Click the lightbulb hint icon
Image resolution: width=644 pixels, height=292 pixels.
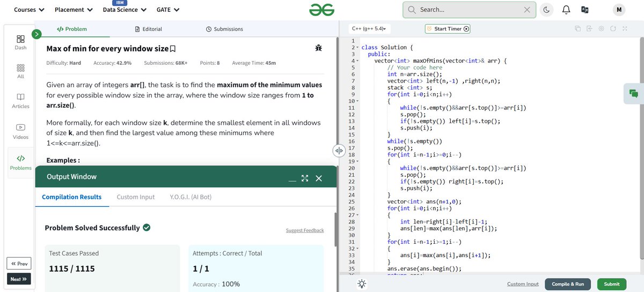(362, 284)
